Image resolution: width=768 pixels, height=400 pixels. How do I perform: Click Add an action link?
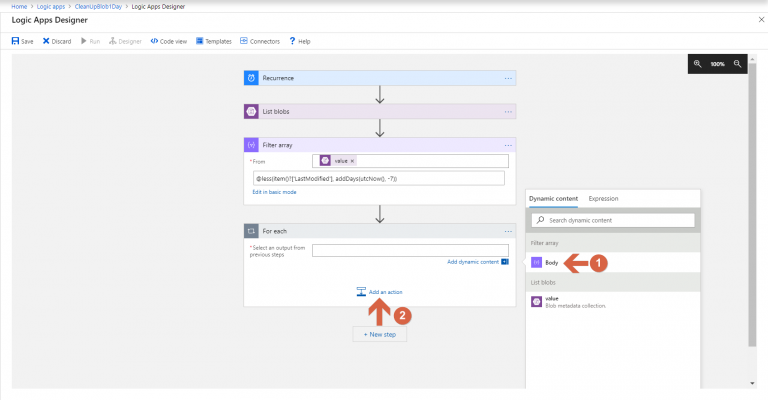385,292
